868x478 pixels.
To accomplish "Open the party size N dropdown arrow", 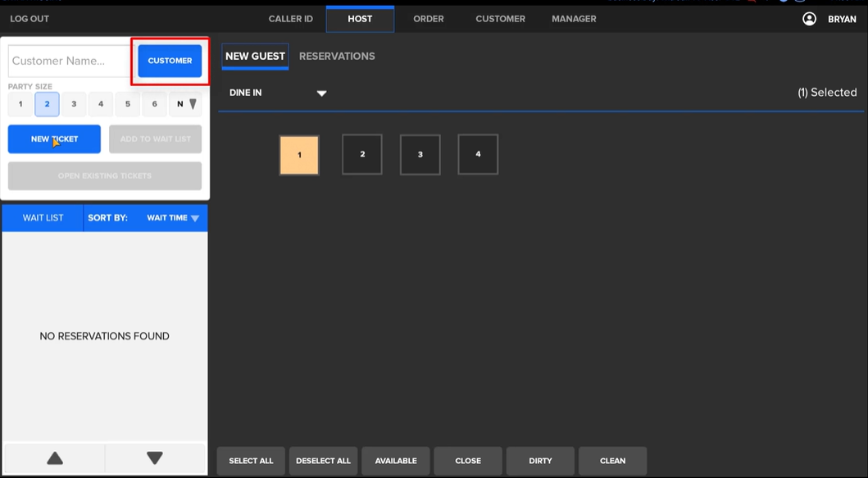I will tap(191, 104).
